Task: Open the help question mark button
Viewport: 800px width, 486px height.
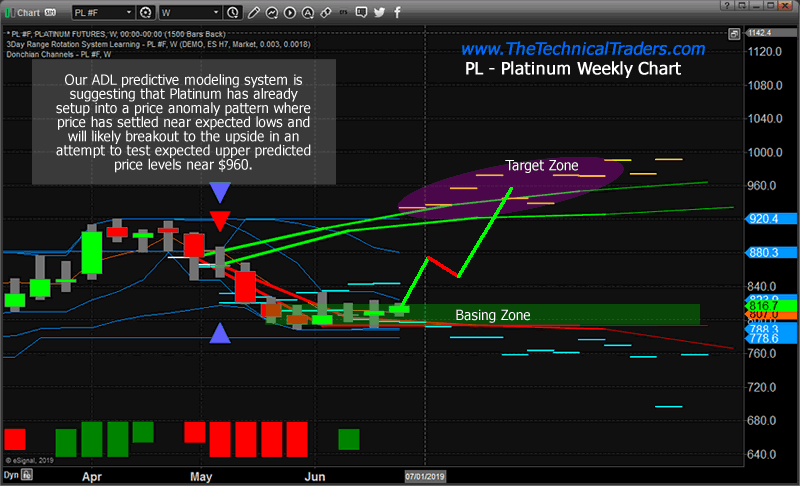Action: [x=727, y=6]
